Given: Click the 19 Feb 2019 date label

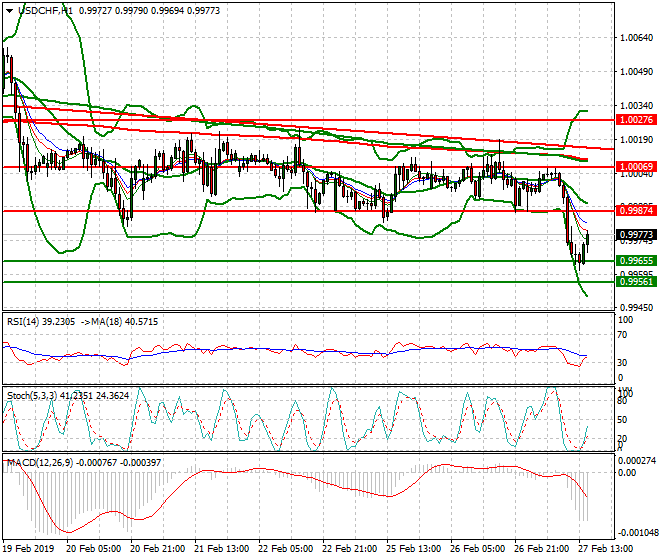Looking at the screenshot, I should (28, 549).
